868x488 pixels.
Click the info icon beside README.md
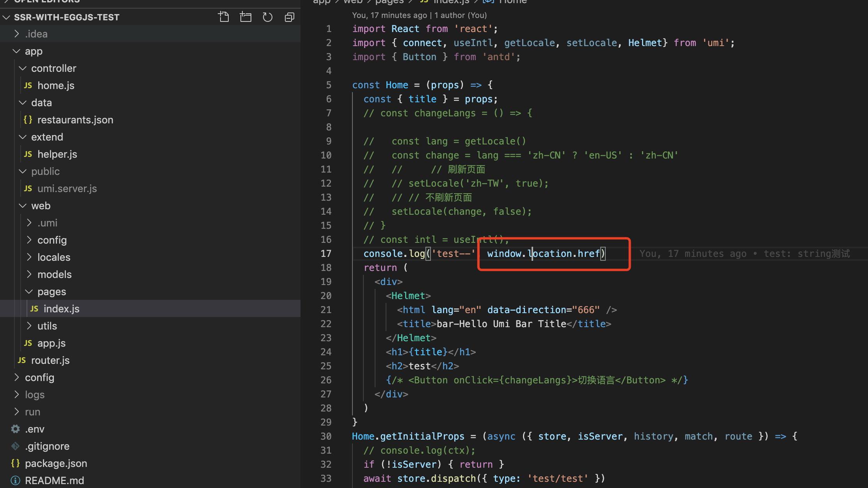tap(15, 480)
